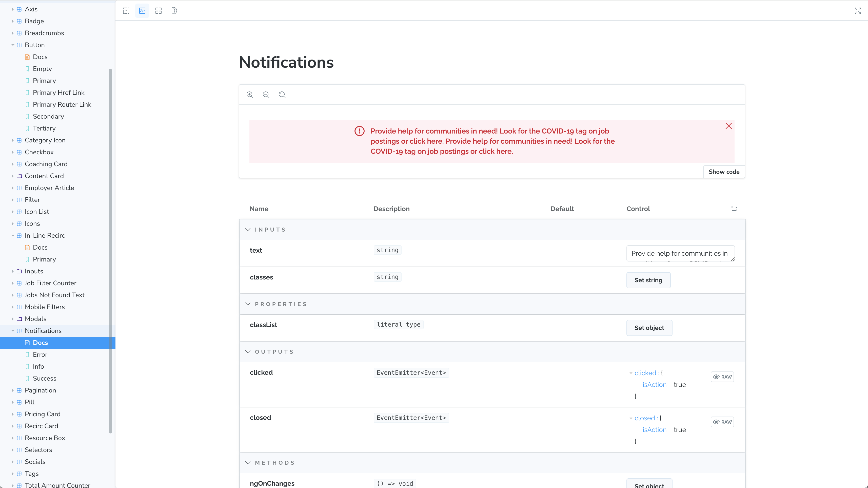
Task: Select Primary Href Link story
Action: pyautogui.click(x=58, y=92)
